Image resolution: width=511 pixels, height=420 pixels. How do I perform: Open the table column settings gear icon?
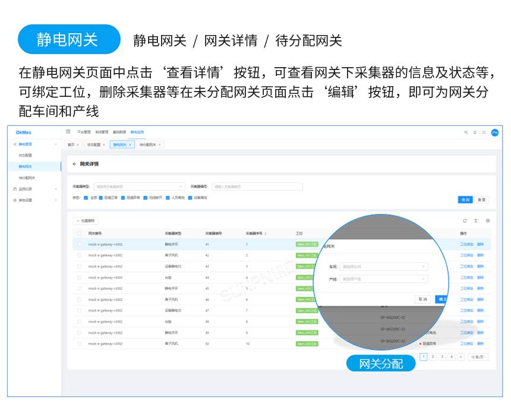click(489, 220)
